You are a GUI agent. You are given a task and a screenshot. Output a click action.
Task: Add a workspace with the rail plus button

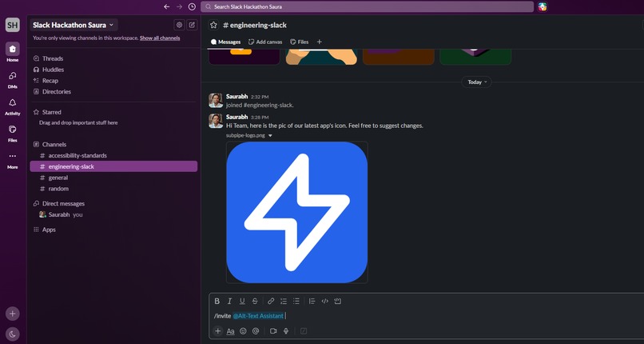click(12, 314)
